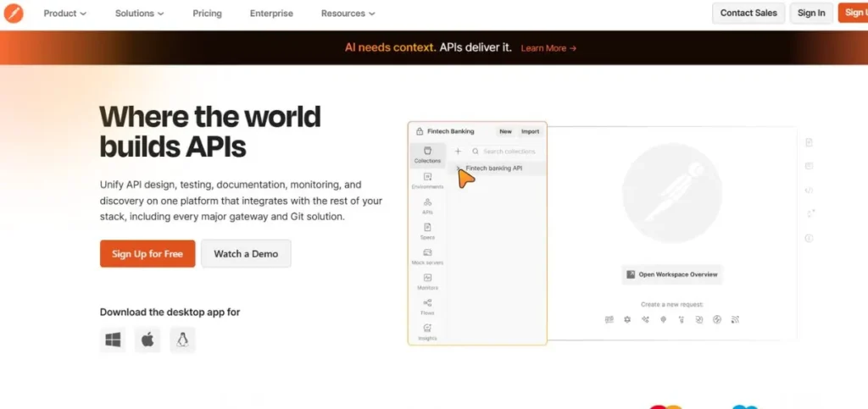Go to the Pricing page
868x409 pixels.
pos(207,14)
